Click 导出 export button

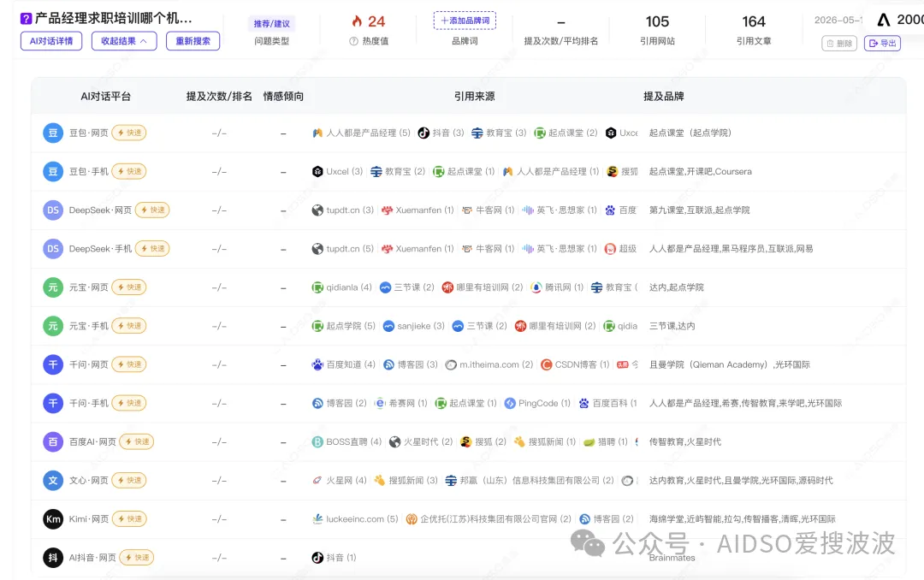[882, 43]
